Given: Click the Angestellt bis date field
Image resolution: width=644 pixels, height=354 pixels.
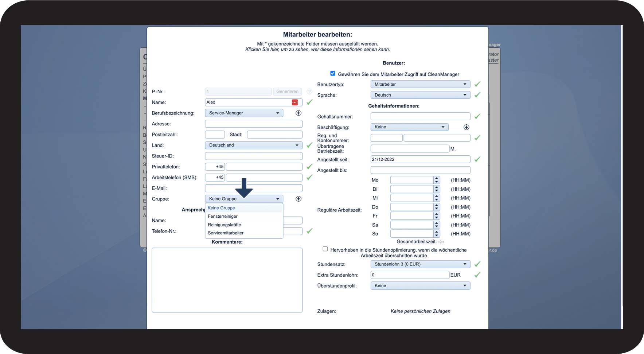Looking at the screenshot, I should tap(420, 170).
